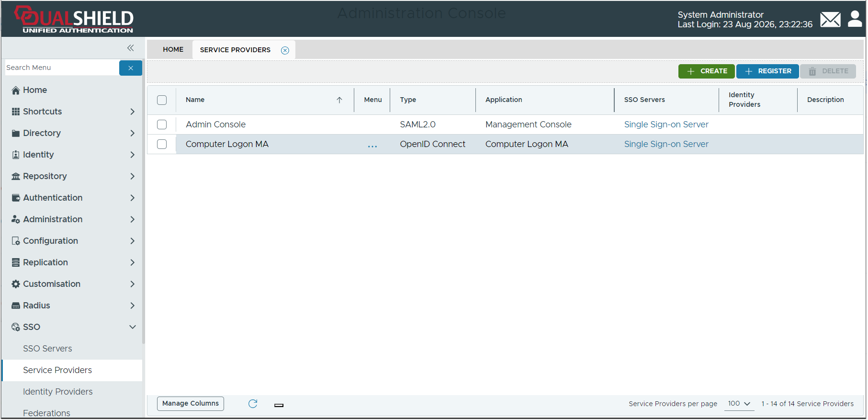Image resolution: width=868 pixels, height=420 pixels.
Task: Check the Computer Logon MA row checkbox
Action: pos(162,144)
